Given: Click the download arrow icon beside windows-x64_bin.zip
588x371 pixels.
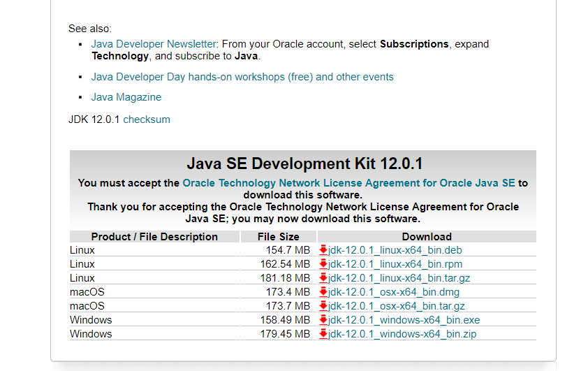Looking at the screenshot, I should coord(323,334).
